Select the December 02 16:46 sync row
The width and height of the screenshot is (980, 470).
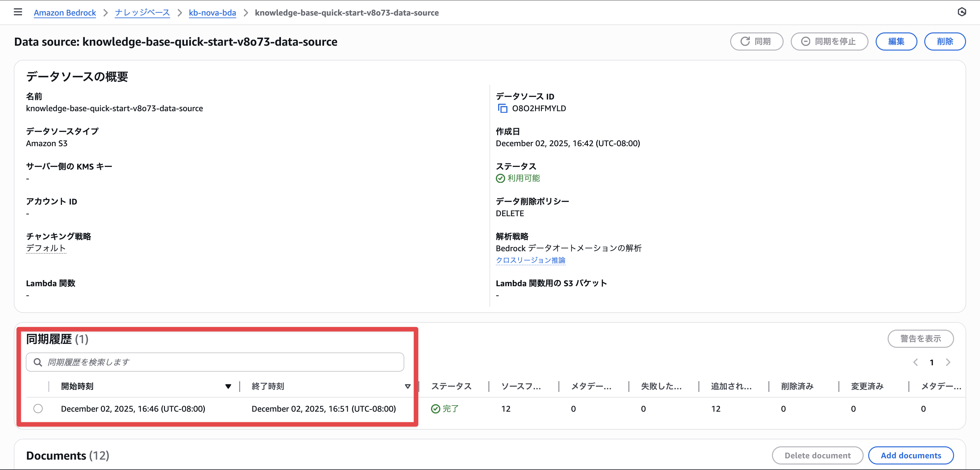coord(38,409)
